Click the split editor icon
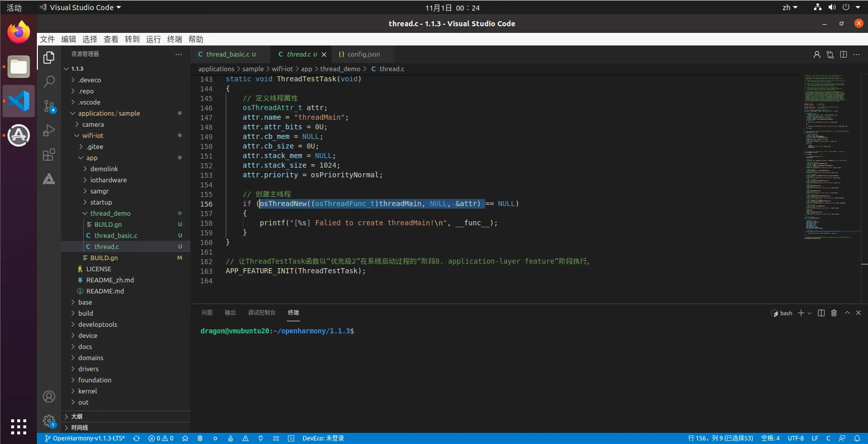 [x=843, y=55]
